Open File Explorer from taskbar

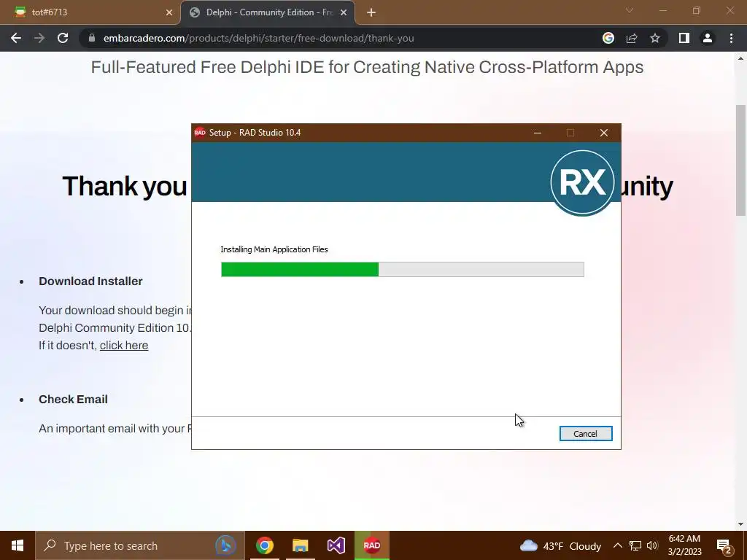pos(300,545)
